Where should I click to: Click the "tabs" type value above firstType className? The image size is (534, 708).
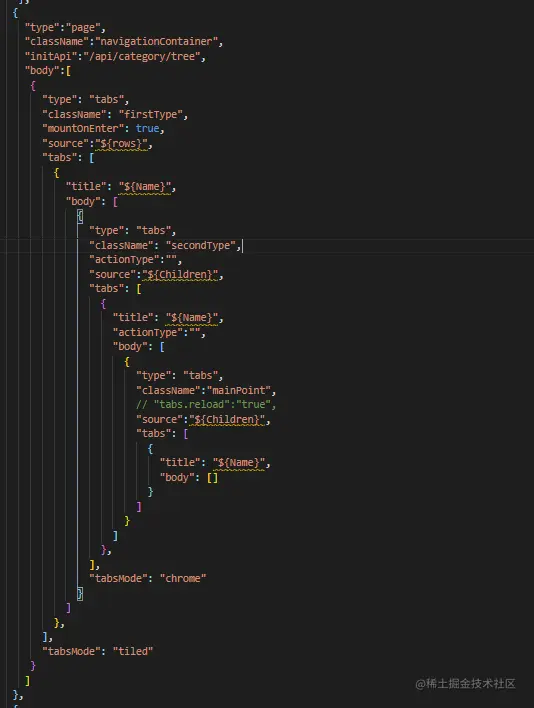[x=107, y=99]
